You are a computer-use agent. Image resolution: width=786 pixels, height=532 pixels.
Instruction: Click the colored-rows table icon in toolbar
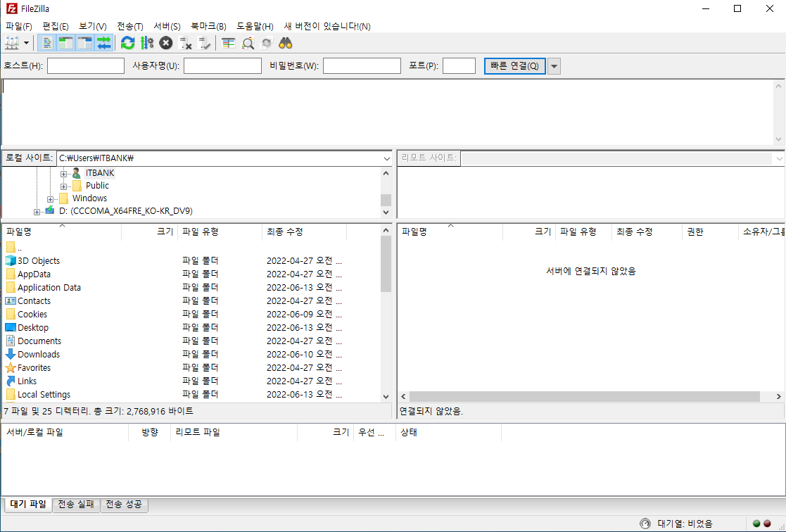point(229,43)
